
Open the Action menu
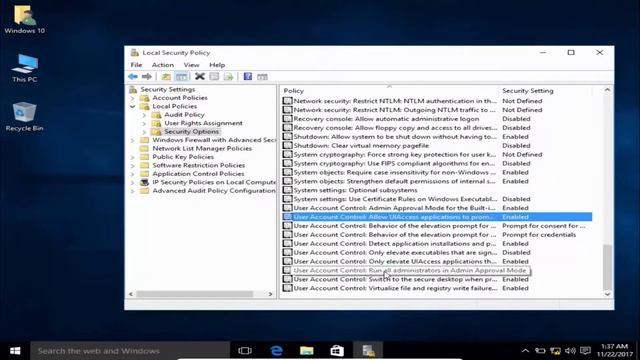click(162, 65)
